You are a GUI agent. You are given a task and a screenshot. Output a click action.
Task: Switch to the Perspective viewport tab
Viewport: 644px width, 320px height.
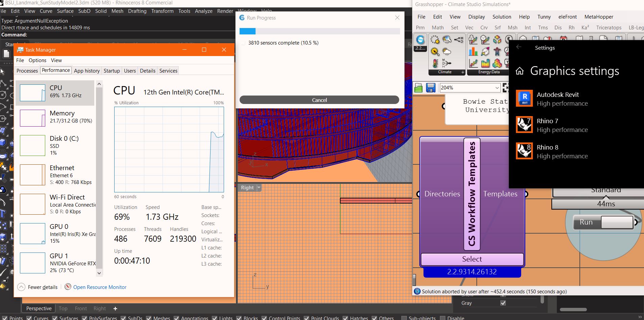(x=39, y=308)
